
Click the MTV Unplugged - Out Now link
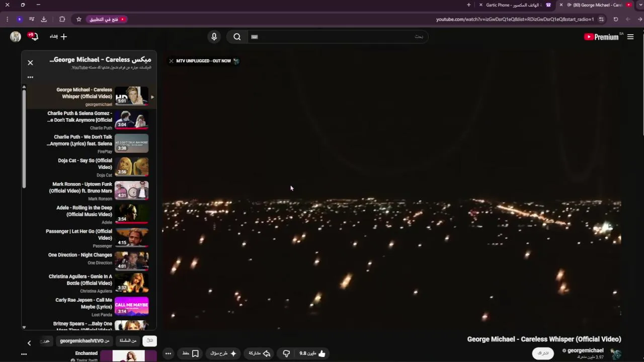coord(203,61)
